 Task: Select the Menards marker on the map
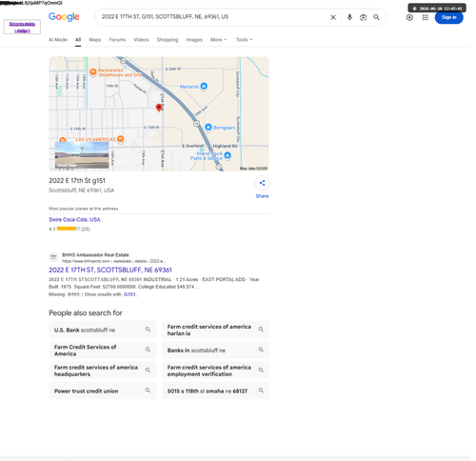[204, 86]
